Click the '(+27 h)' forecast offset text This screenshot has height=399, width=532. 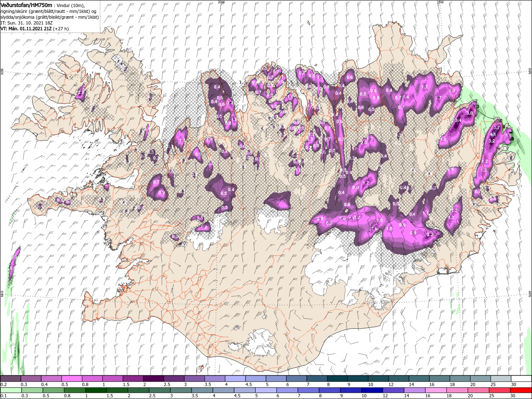[61, 29]
